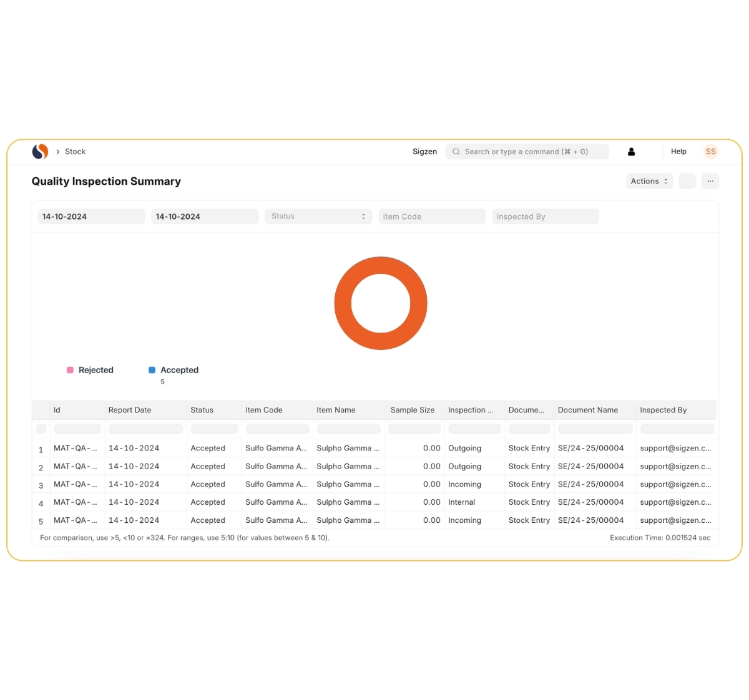
Task: Click the blue Accepted color swatch
Action: [152, 370]
